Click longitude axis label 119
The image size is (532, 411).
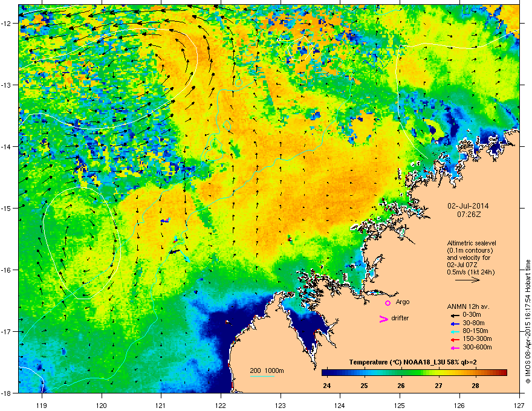pyautogui.click(x=42, y=405)
